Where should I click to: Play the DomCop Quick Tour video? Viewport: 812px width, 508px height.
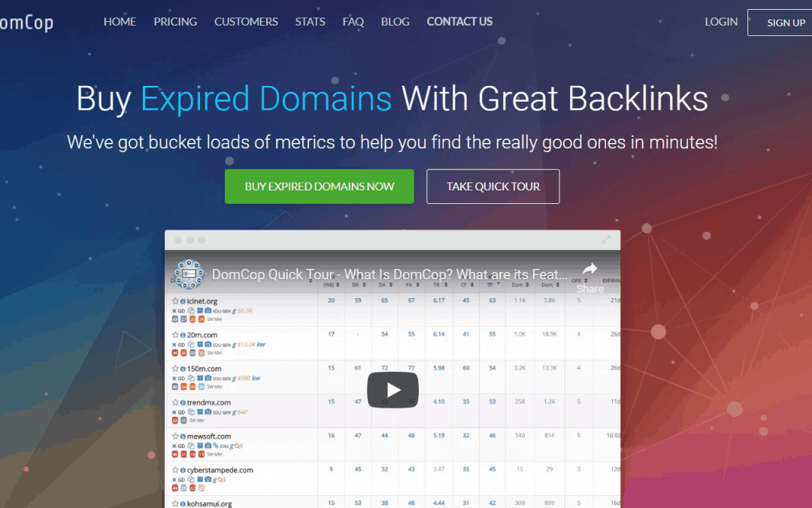click(x=392, y=390)
